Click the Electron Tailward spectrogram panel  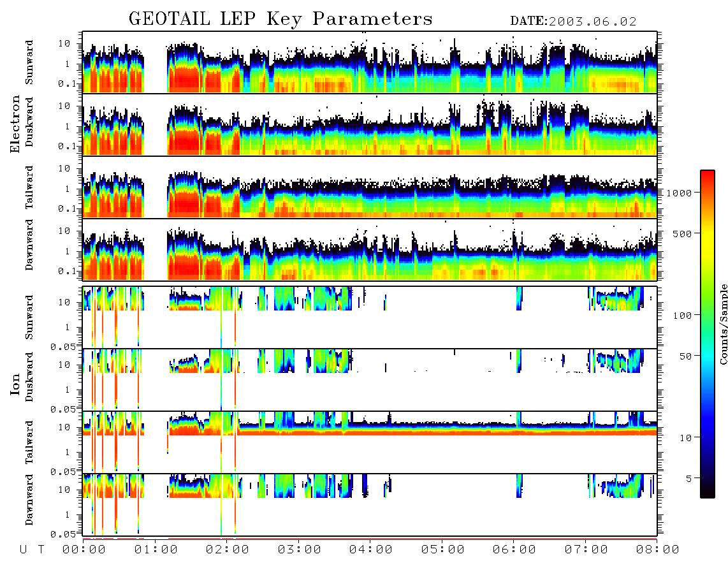click(370, 187)
